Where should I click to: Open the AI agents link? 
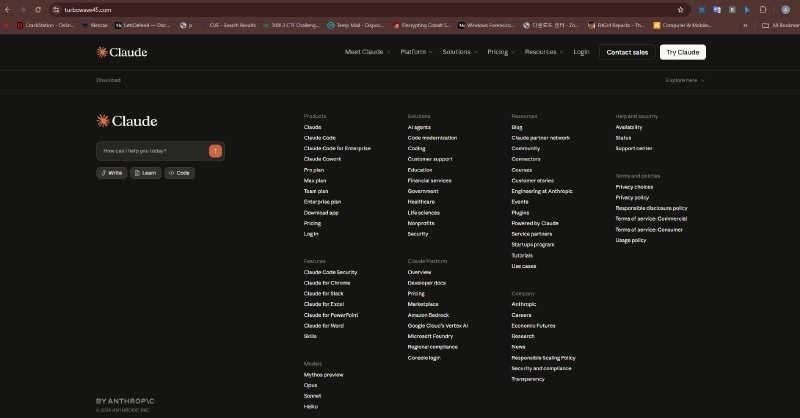pyautogui.click(x=419, y=127)
